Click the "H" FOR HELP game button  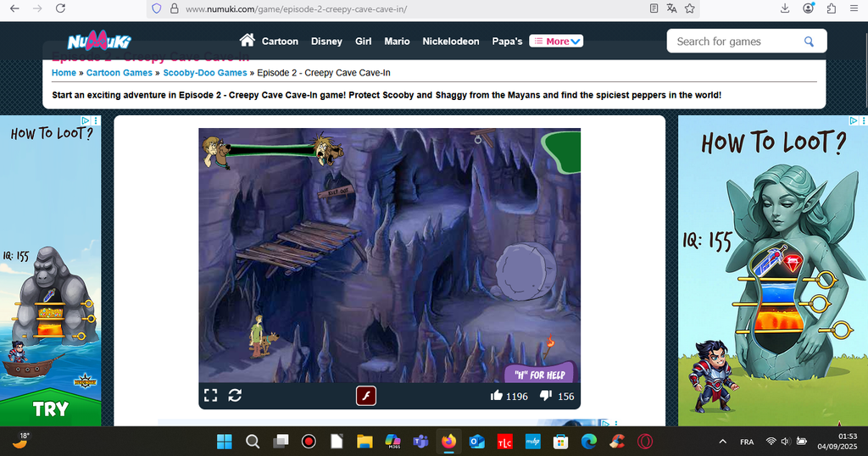coord(540,374)
